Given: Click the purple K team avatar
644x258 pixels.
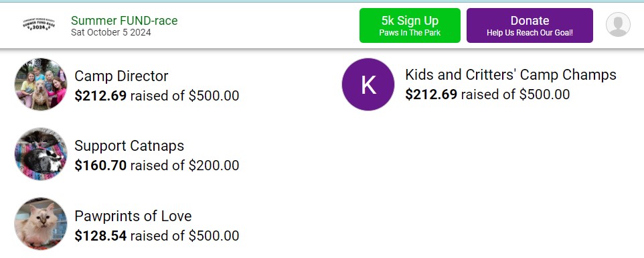Looking at the screenshot, I should click(368, 84).
